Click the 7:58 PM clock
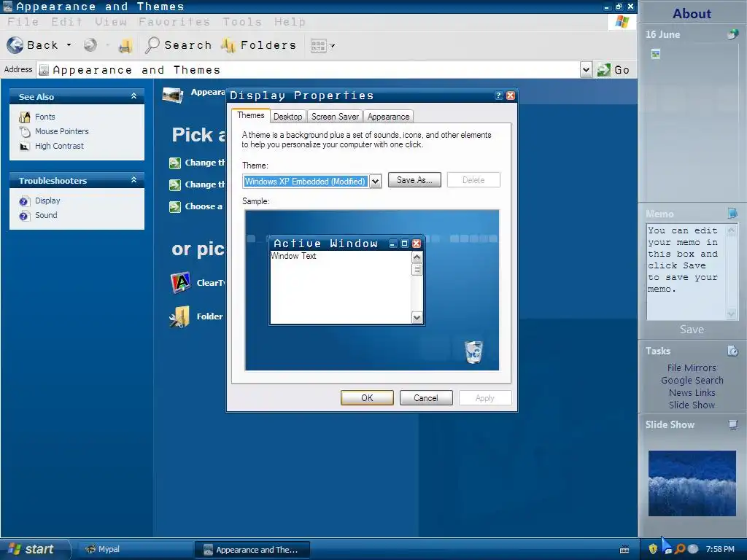The height and width of the screenshot is (560, 747). click(720, 550)
